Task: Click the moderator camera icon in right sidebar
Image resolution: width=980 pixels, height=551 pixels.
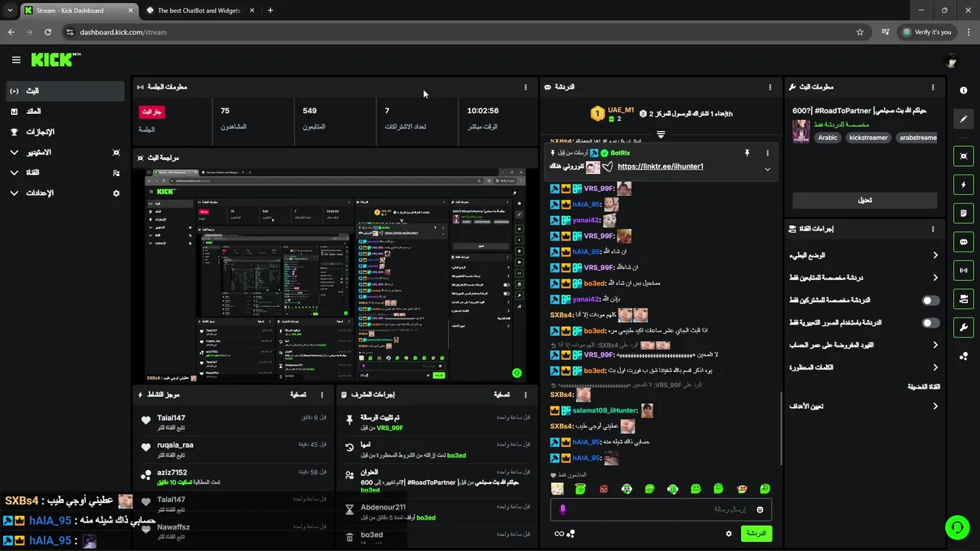Action: (x=963, y=298)
